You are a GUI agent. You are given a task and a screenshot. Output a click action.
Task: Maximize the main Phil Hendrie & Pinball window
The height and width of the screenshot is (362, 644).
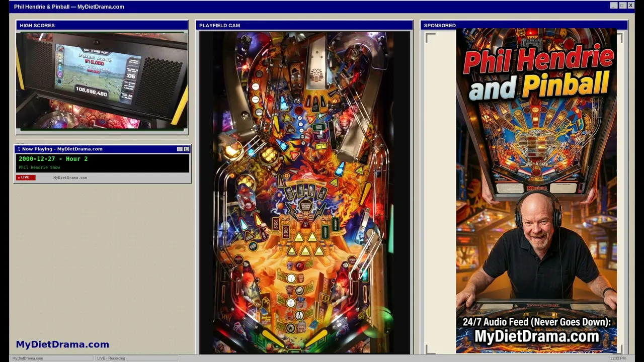[622, 6]
